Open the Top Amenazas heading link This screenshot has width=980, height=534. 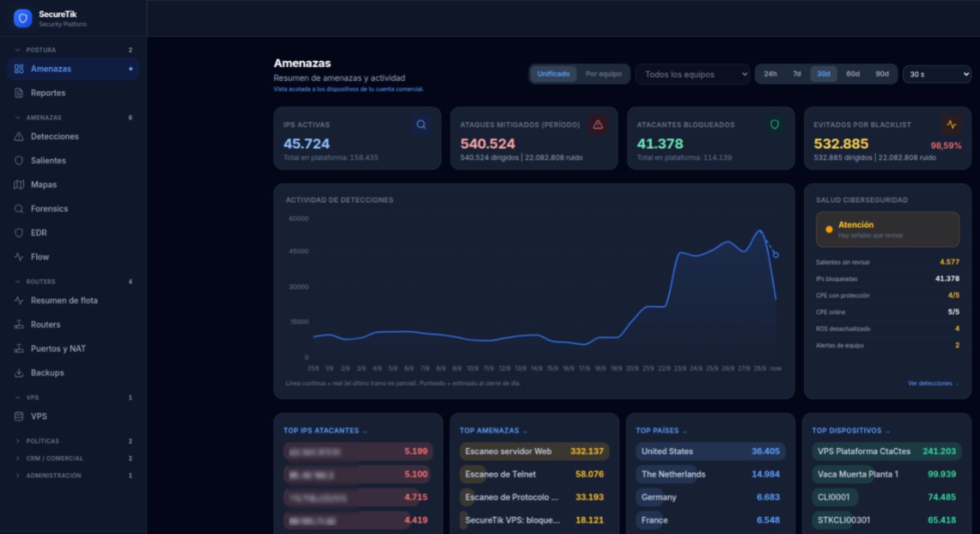point(493,431)
